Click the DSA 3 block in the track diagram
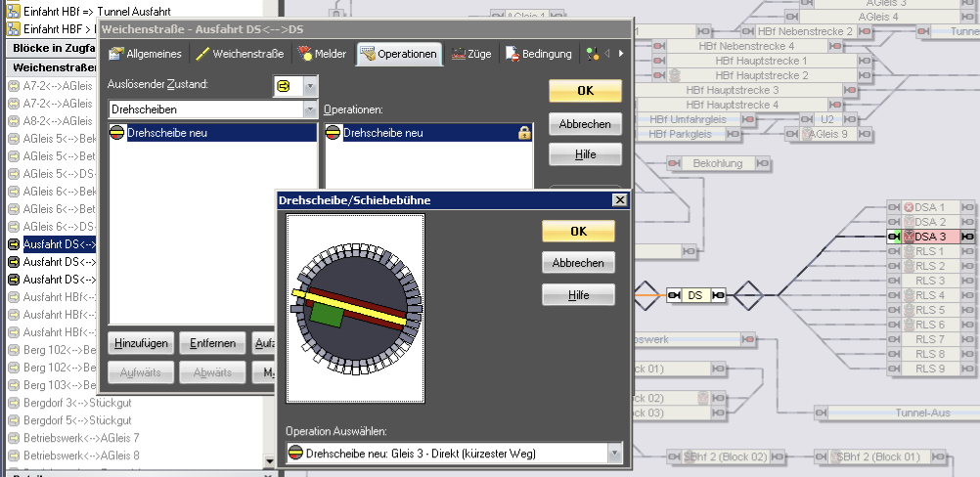The width and height of the screenshot is (980, 477). [x=929, y=237]
